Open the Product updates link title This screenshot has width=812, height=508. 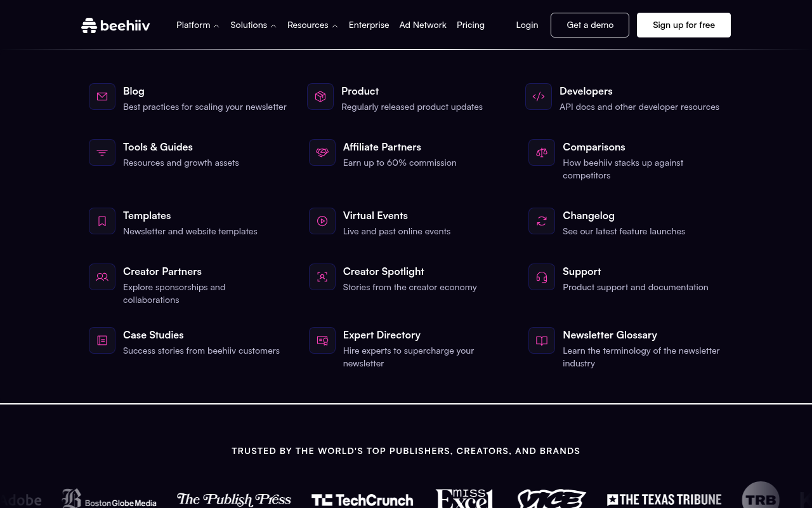point(360,91)
